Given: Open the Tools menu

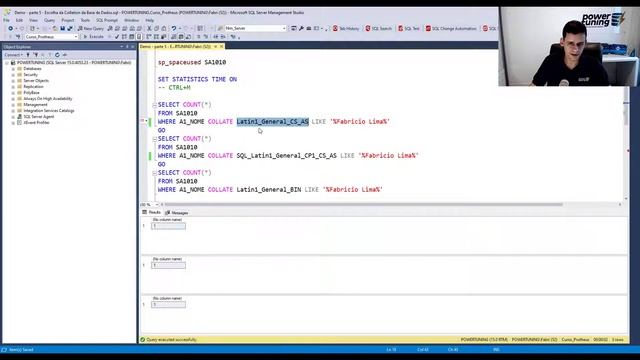Looking at the screenshot, I should coord(85,20).
